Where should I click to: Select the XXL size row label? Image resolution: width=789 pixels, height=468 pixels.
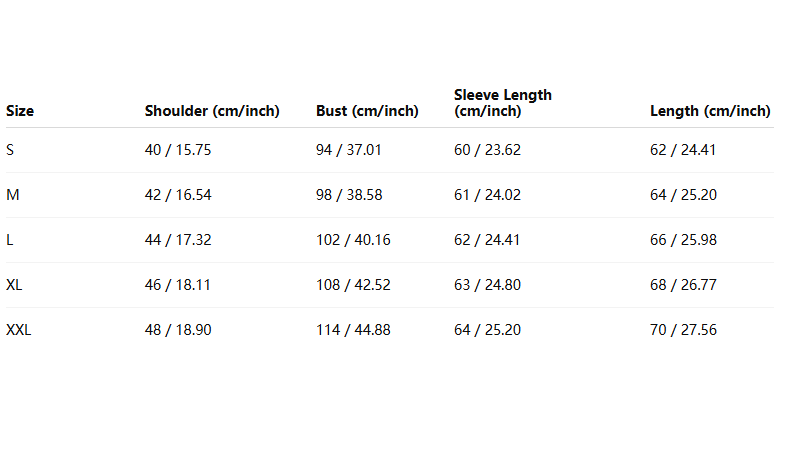point(19,330)
